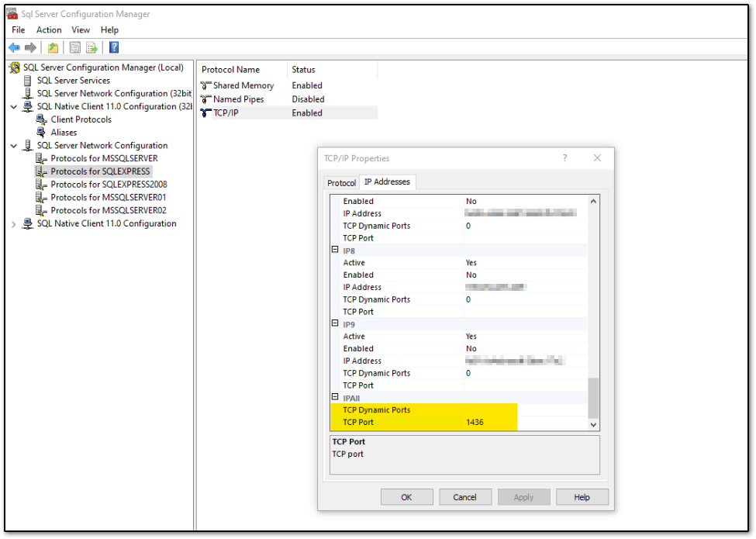Click the OK button
This screenshot has width=756, height=539.
tap(406, 497)
